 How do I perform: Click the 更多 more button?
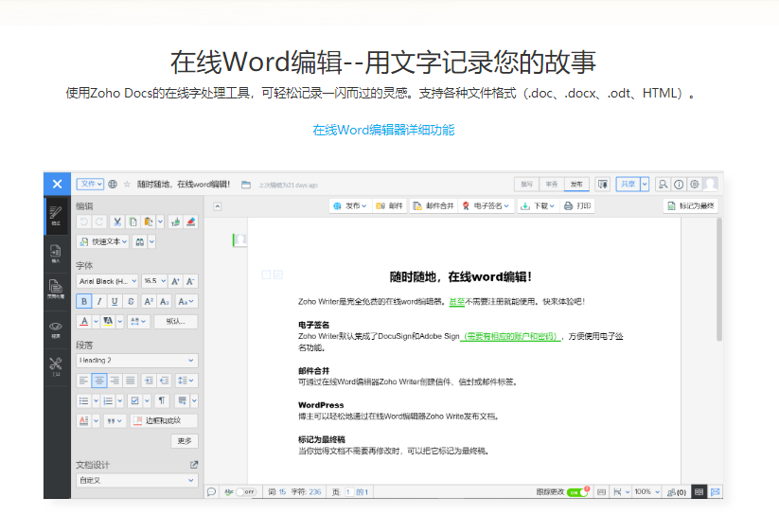[x=185, y=440]
